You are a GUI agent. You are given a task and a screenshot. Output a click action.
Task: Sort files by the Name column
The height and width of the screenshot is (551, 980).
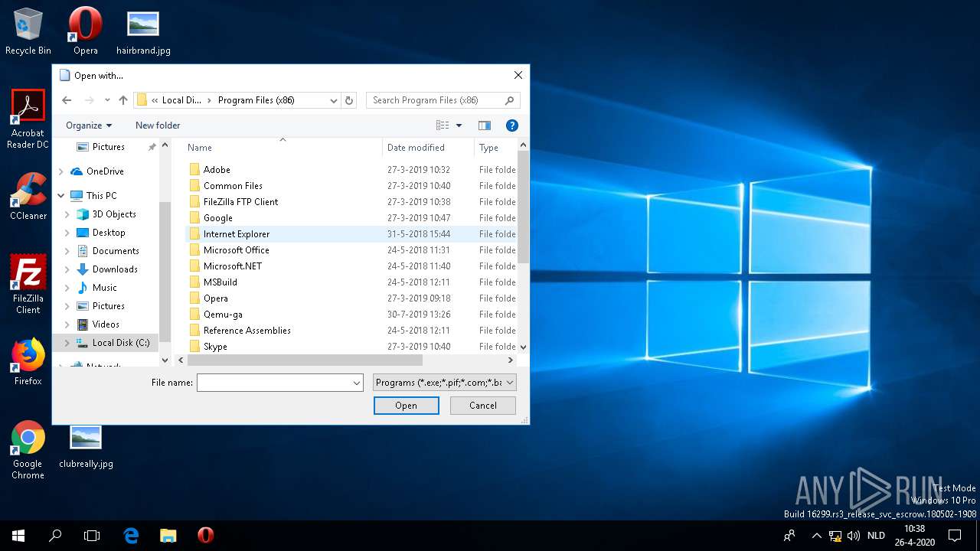[x=283, y=148]
